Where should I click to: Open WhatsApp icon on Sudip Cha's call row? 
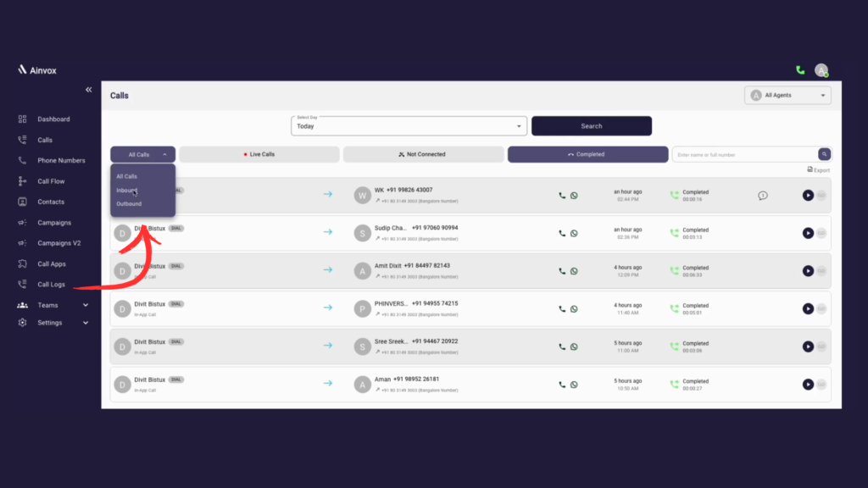(575, 233)
